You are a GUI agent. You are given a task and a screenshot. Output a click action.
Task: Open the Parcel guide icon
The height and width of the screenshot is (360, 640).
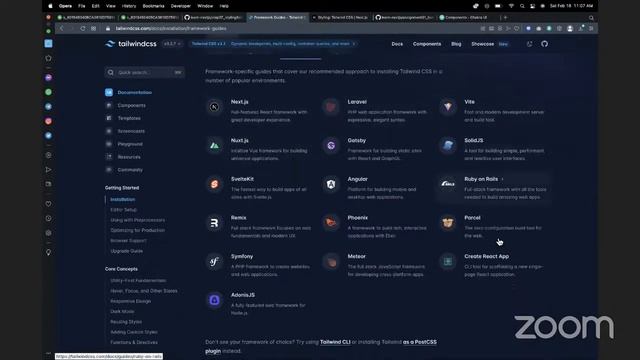[x=448, y=223]
